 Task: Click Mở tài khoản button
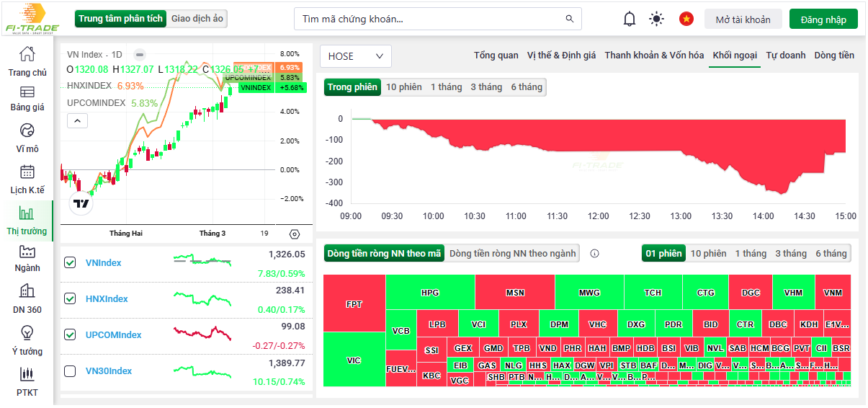(743, 19)
